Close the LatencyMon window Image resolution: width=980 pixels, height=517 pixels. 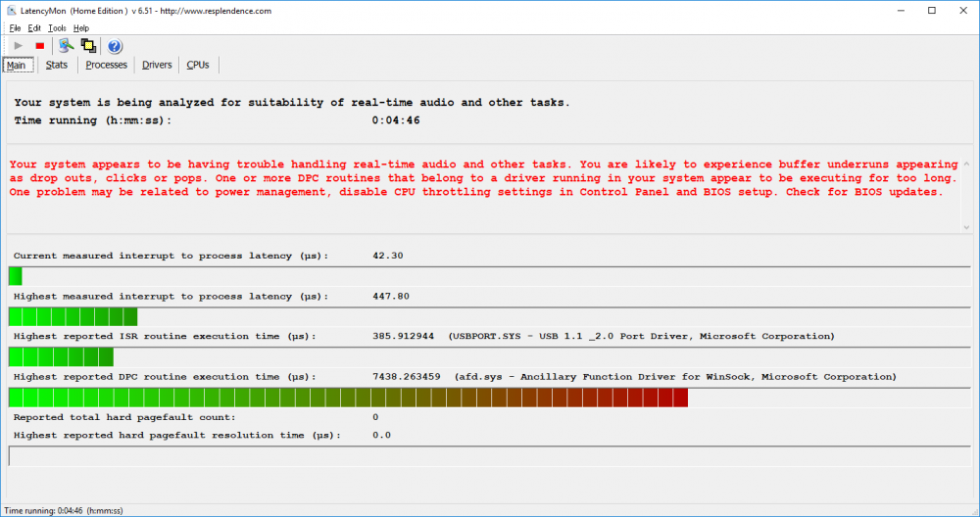[963, 11]
